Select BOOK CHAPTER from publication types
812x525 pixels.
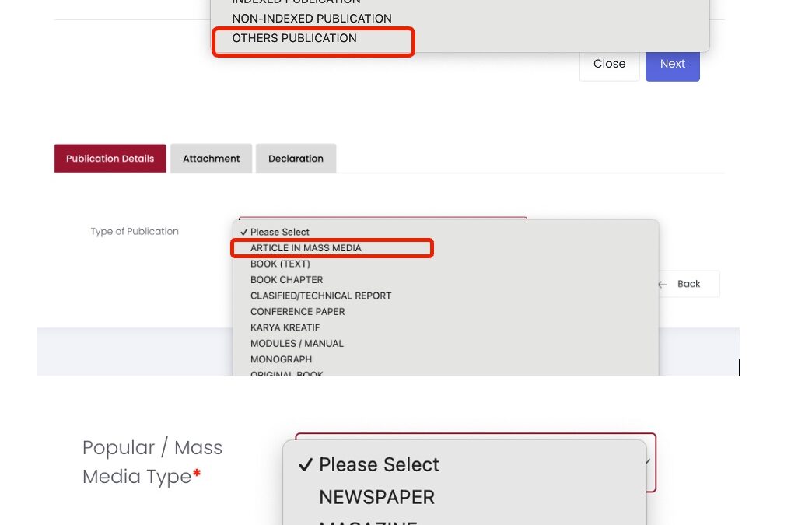(x=286, y=280)
